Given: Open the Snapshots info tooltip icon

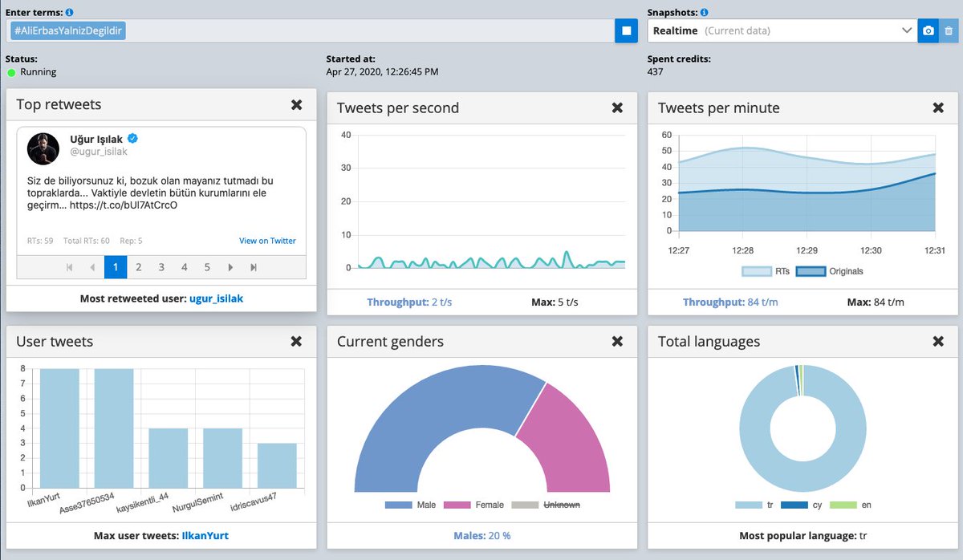Looking at the screenshot, I should (704, 13).
